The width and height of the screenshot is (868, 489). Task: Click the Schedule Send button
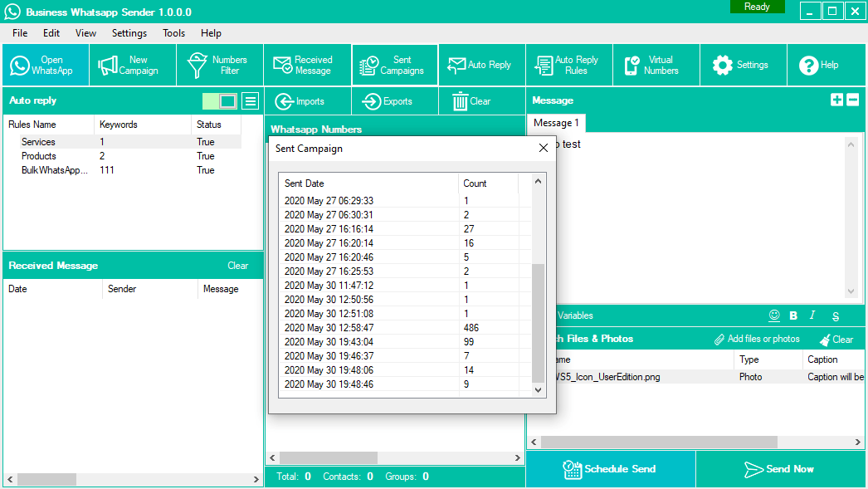(x=610, y=469)
